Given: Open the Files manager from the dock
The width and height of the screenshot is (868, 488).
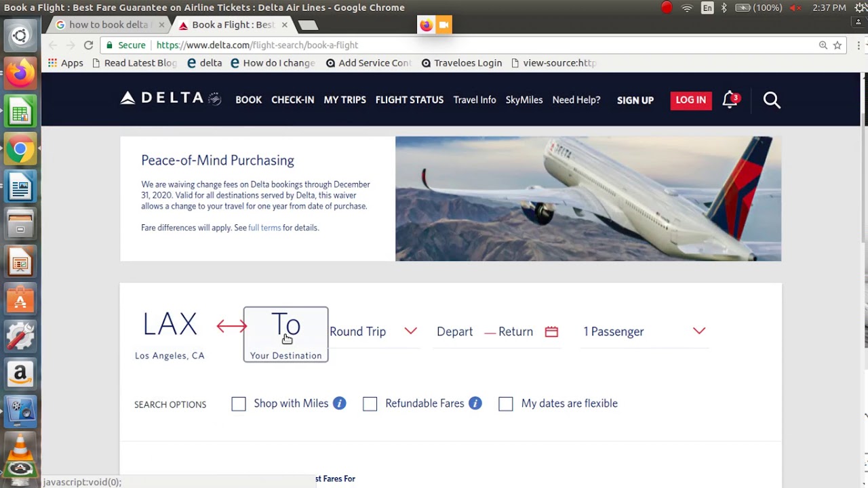Looking at the screenshot, I should pyautogui.click(x=20, y=225).
